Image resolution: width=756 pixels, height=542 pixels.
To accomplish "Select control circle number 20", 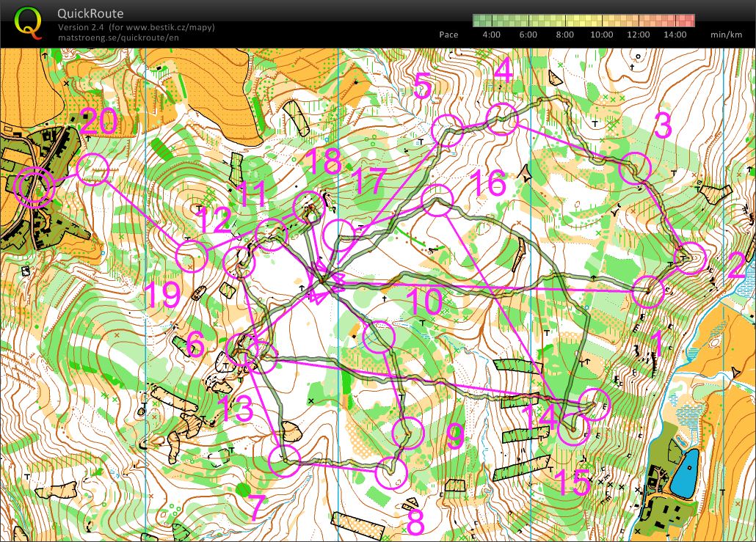I will 93,169.
